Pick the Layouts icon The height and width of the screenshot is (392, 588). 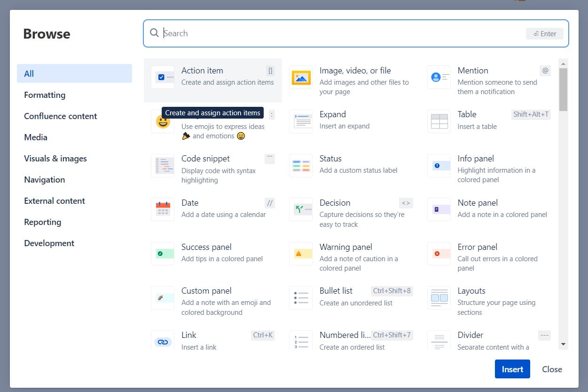[x=439, y=298]
